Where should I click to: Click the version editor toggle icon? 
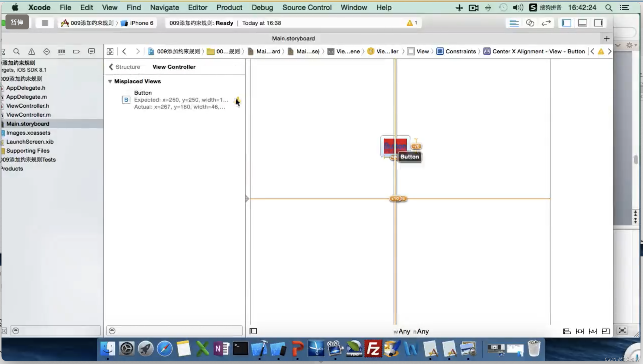coord(546,23)
